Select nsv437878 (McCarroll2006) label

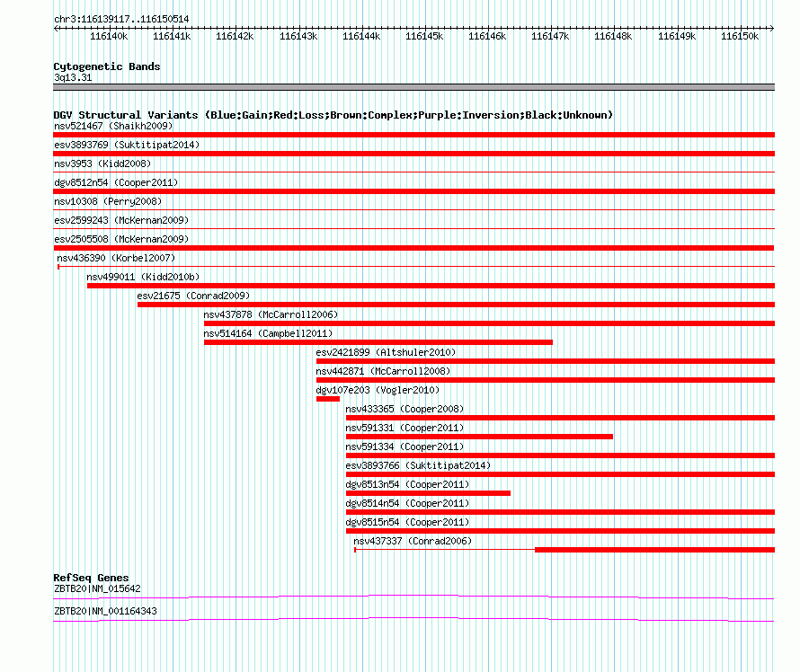tap(271, 314)
